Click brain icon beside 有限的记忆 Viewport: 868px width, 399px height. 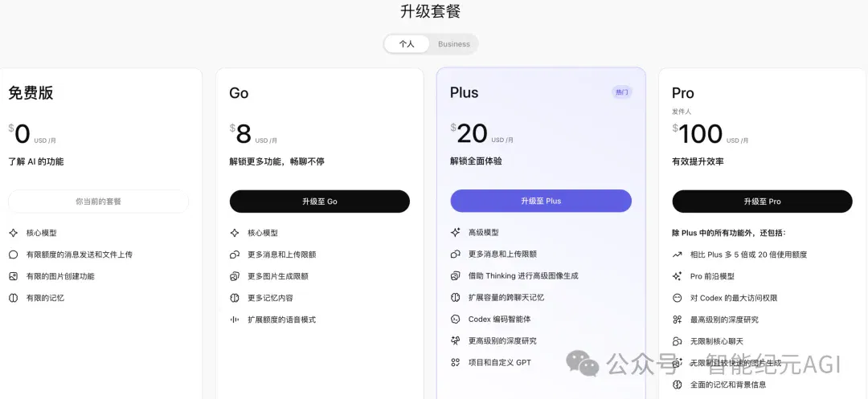pyautogui.click(x=14, y=298)
